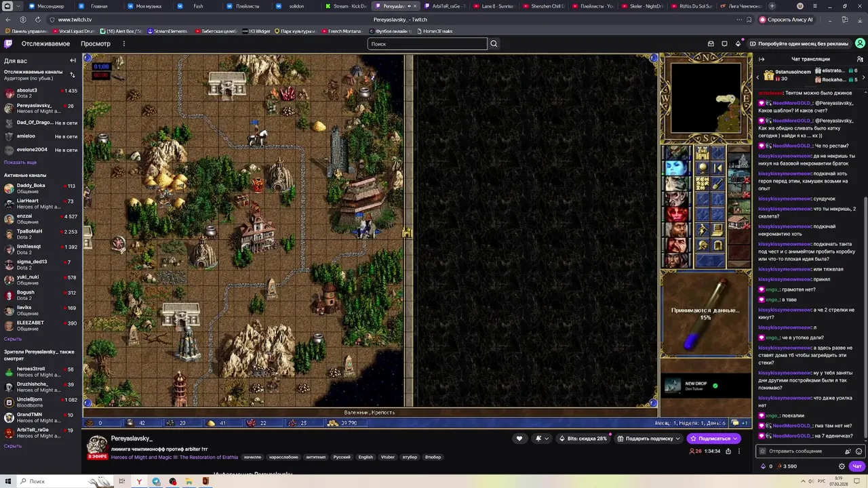Click the game minimap
The height and width of the screenshot is (488, 868).
(x=705, y=98)
